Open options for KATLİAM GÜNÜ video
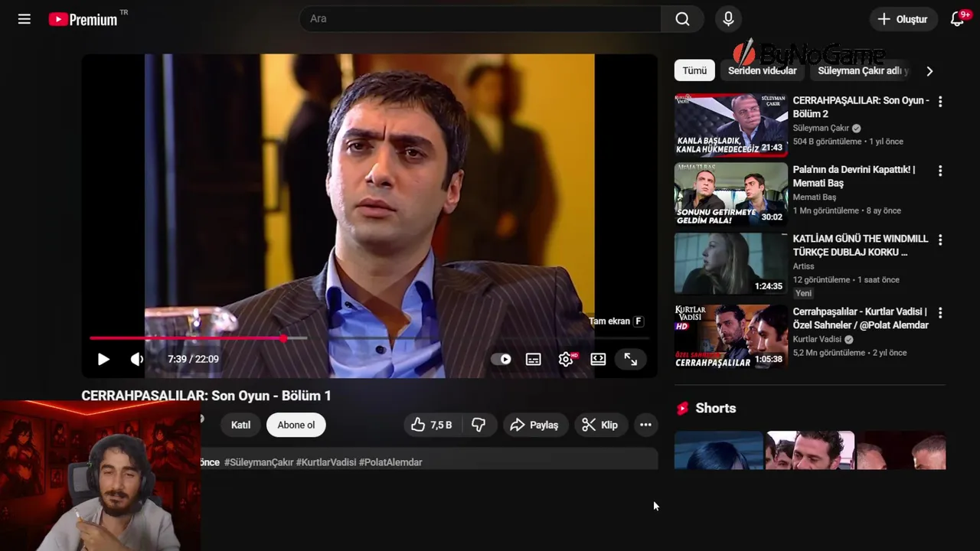The height and width of the screenshot is (551, 980). point(940,240)
